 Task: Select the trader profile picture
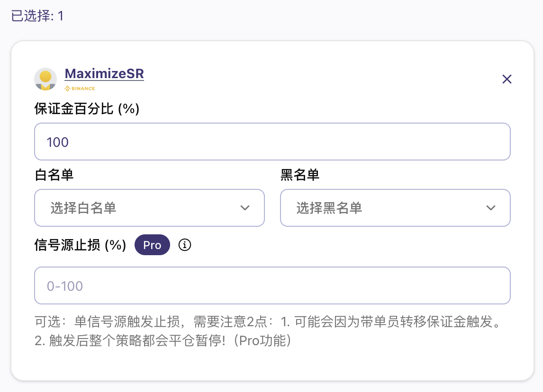pyautogui.click(x=45, y=79)
